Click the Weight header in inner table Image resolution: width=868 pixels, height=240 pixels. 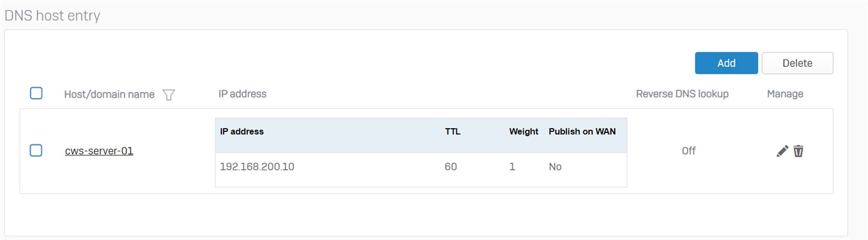coord(524,132)
